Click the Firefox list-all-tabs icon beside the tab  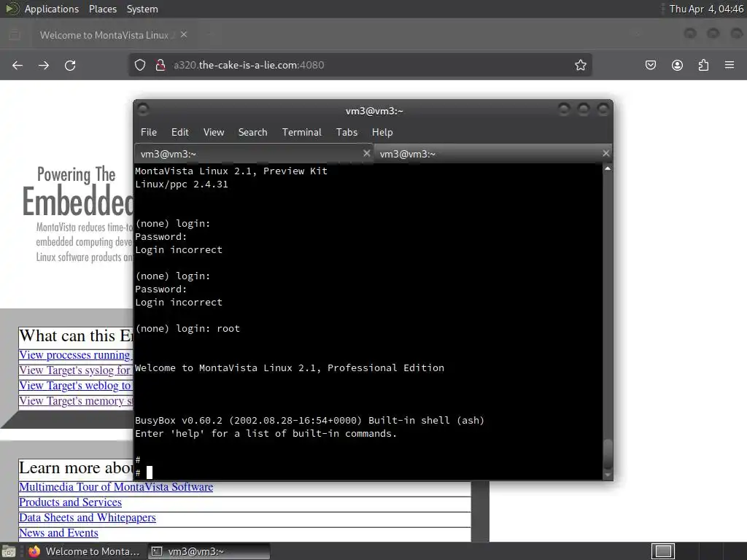15,35
